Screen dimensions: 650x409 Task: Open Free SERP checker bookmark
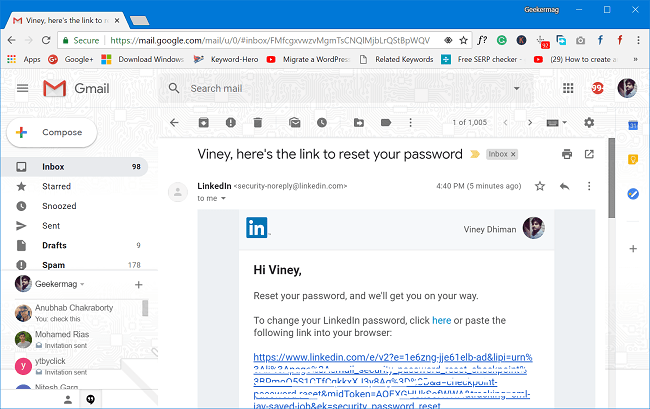pyautogui.click(x=481, y=59)
